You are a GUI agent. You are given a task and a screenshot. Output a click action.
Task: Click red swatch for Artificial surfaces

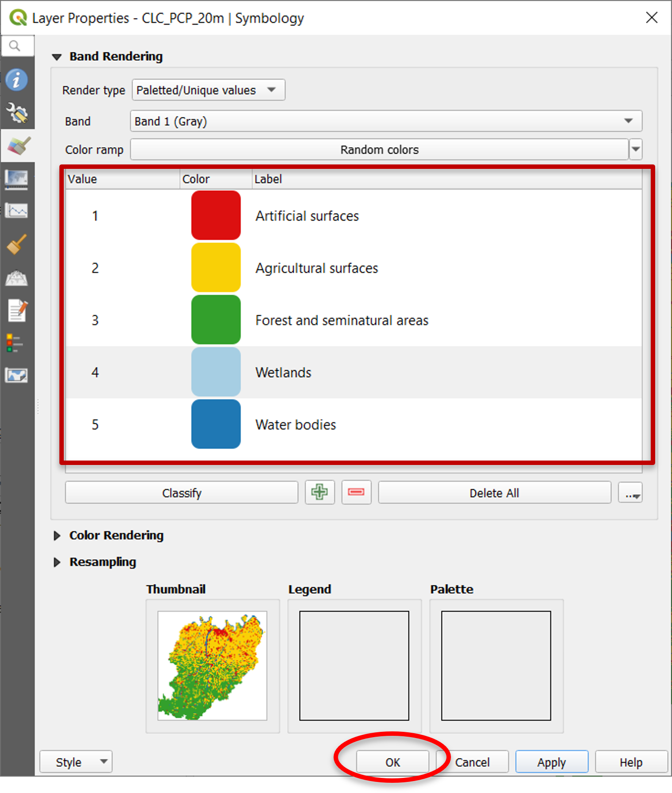[216, 215]
